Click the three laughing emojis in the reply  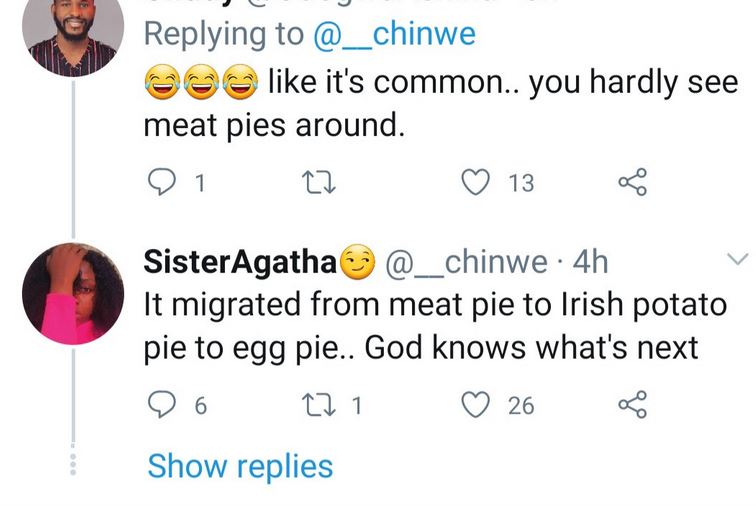coord(201,83)
